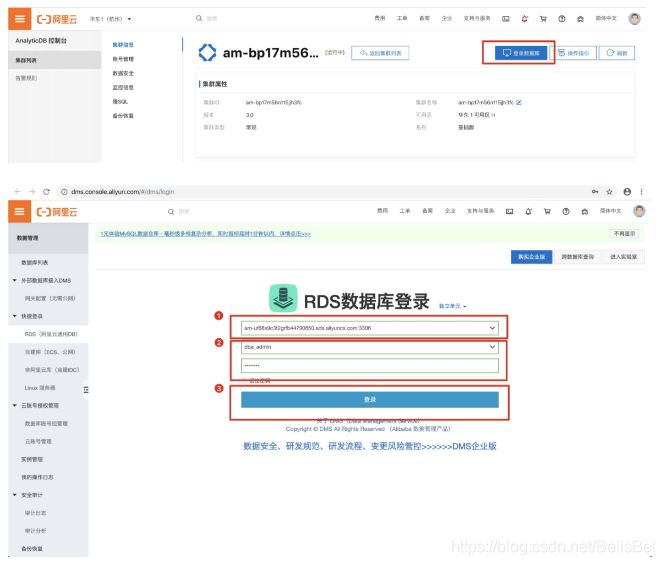Open shopping cart in DMS console header
Image resolution: width=664 pixels, height=565 pixels.
(x=547, y=211)
